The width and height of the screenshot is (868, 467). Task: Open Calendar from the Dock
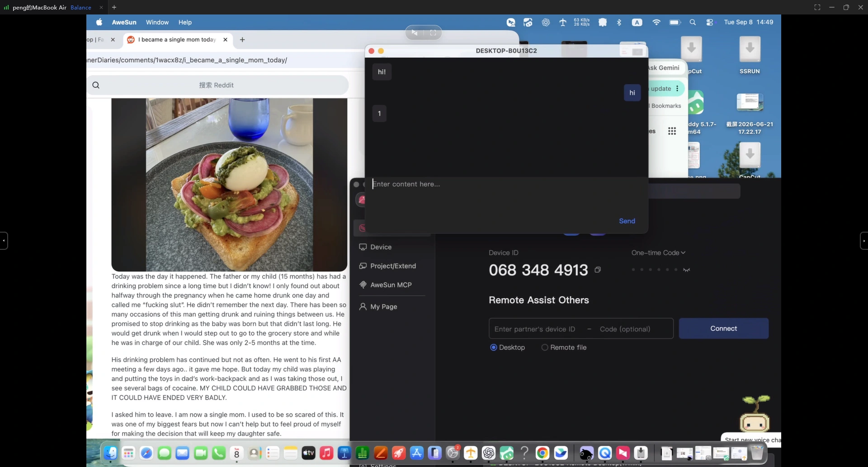236,453
